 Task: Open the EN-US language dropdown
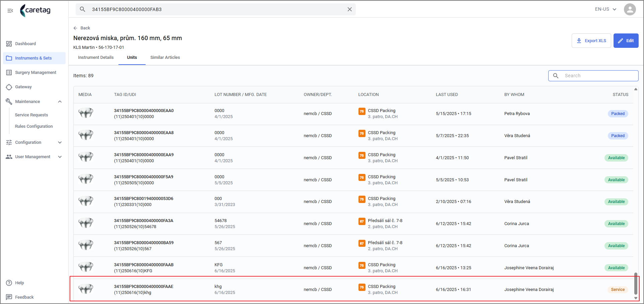[606, 9]
